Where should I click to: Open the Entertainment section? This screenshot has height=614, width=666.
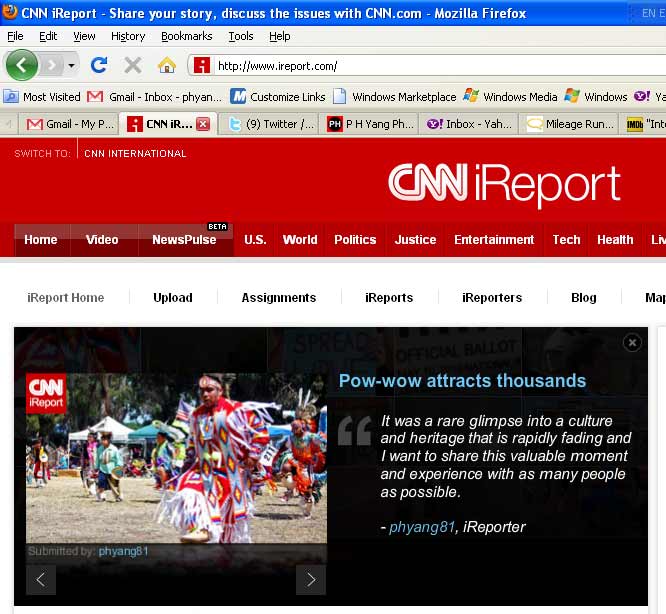click(x=494, y=239)
